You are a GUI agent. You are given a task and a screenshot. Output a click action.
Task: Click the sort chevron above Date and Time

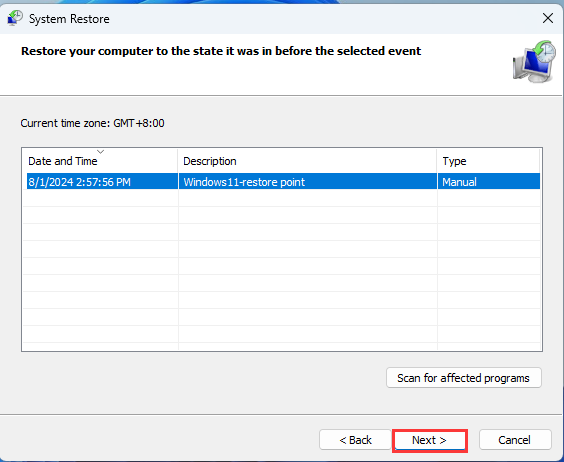[100, 152]
